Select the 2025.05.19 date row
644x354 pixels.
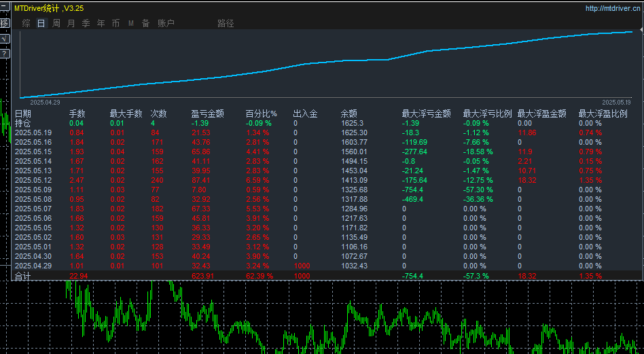[x=33, y=132]
